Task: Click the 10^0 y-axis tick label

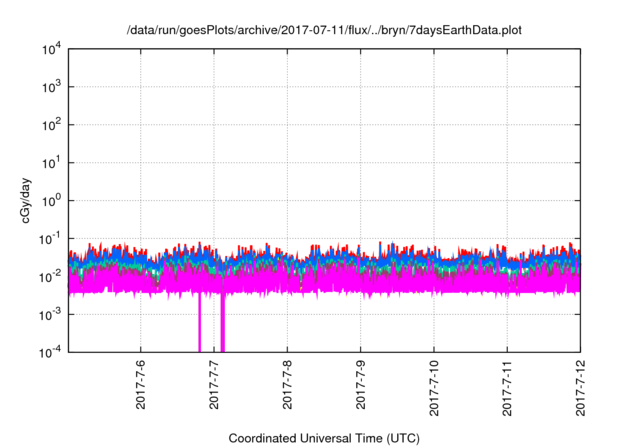Action: point(51,201)
